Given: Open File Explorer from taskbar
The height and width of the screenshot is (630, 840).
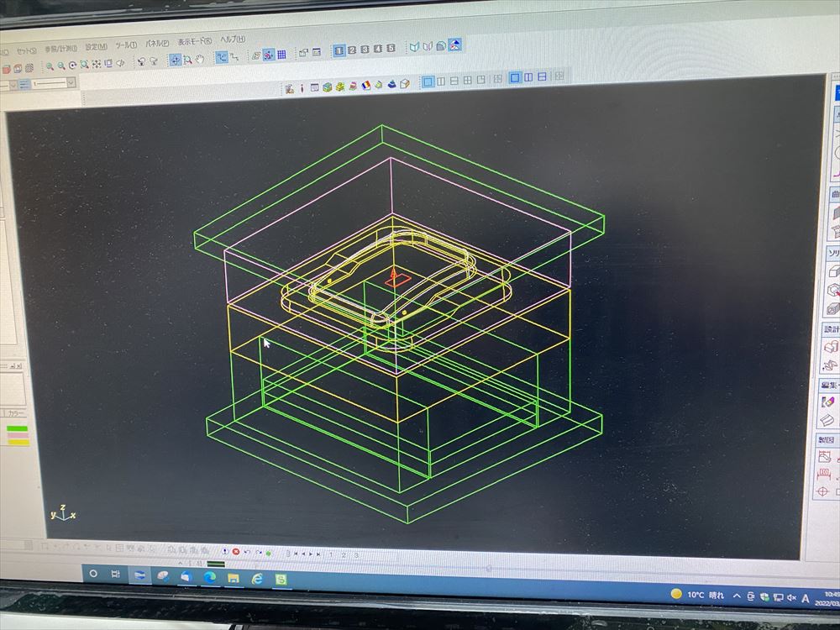Looking at the screenshot, I should 233,578.
